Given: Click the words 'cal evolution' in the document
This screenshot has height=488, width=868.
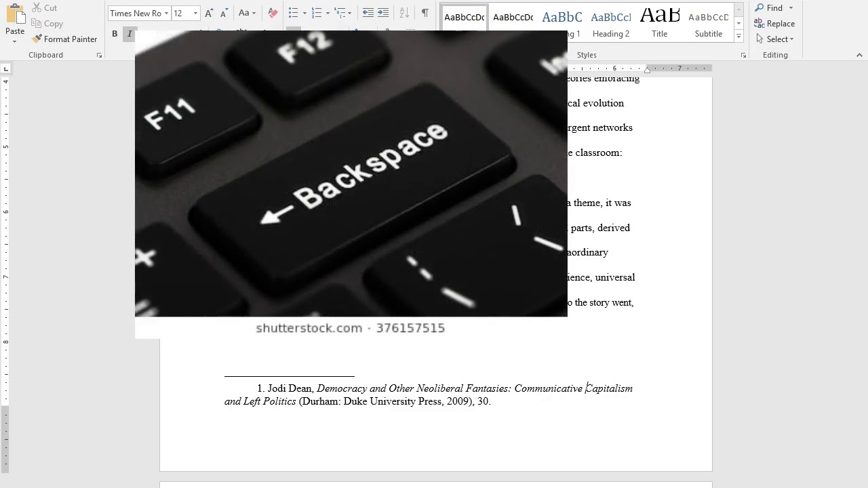Looking at the screenshot, I should [595, 103].
